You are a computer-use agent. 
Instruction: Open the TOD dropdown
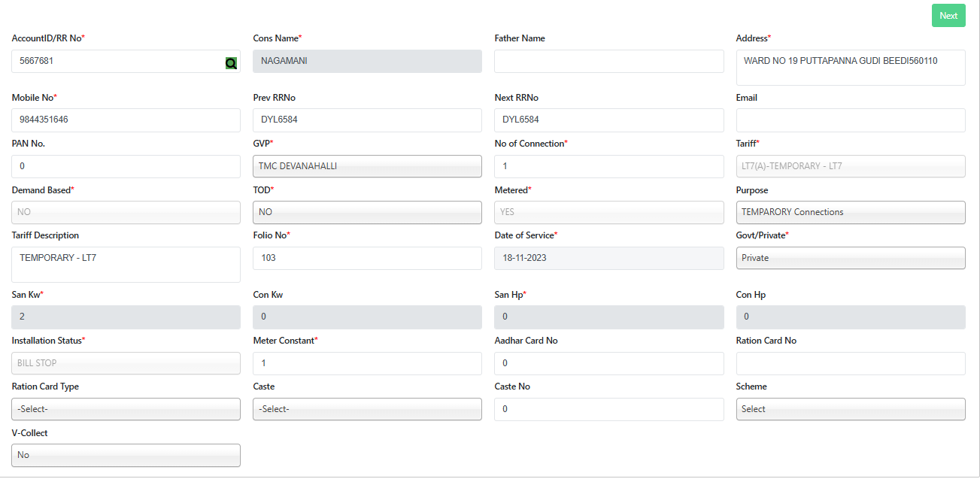coord(367,212)
